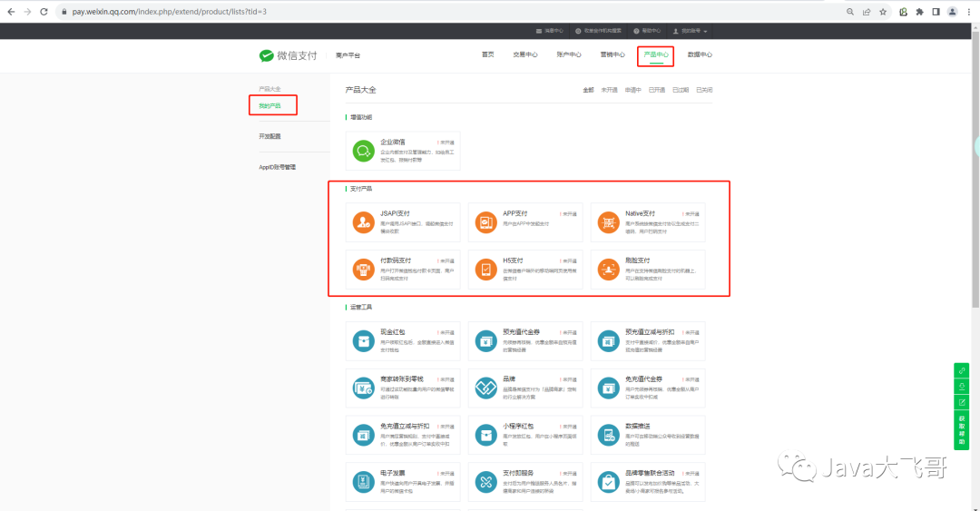Screen dimensions: 980x511
Task: Click the APP支付 orange icon
Action: click(485, 222)
